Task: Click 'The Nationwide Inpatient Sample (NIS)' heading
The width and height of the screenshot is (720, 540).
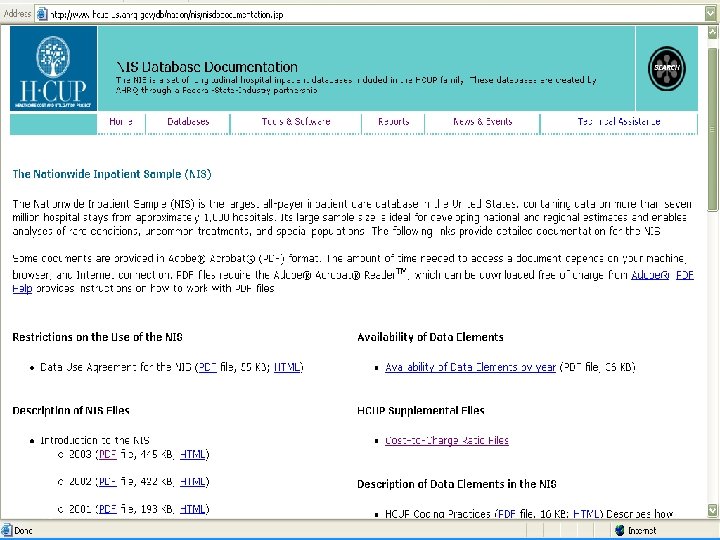Action: [112, 174]
